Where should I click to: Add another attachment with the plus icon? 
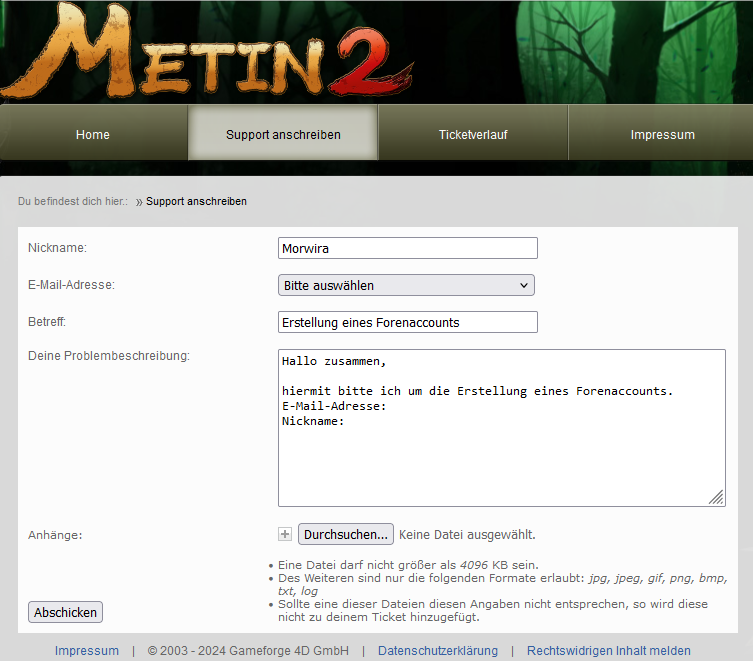[285, 534]
